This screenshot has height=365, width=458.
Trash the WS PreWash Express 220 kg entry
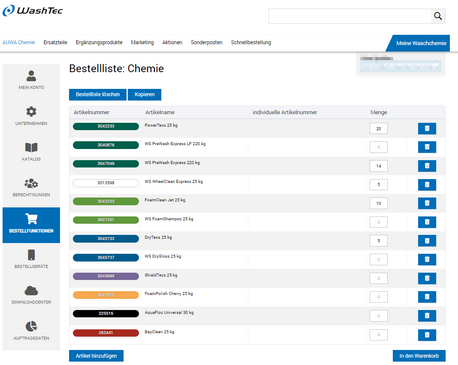point(427,166)
